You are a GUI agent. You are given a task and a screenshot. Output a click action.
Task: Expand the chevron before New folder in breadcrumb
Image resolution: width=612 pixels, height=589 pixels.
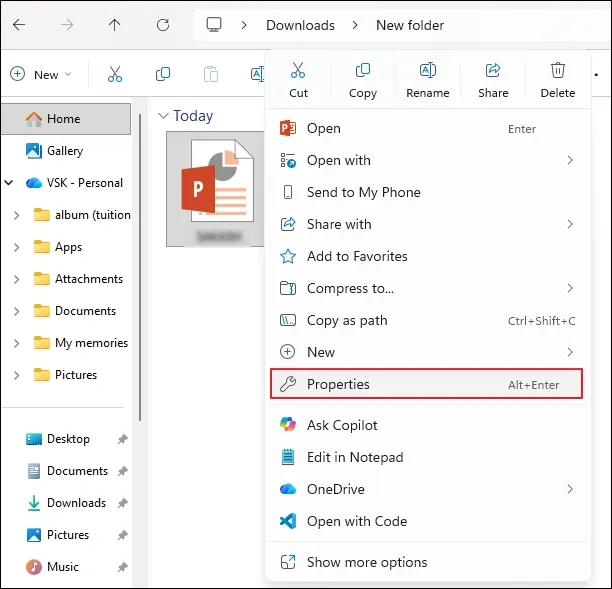pos(355,25)
